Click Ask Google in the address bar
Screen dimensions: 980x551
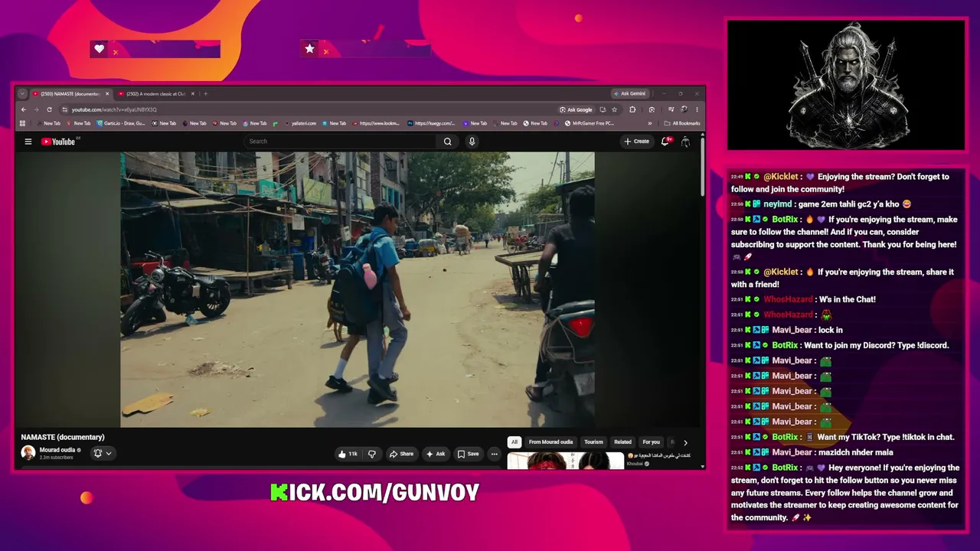click(x=576, y=109)
